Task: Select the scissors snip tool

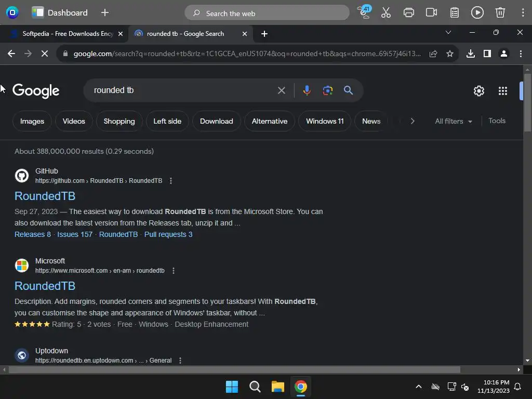Action: click(x=386, y=12)
